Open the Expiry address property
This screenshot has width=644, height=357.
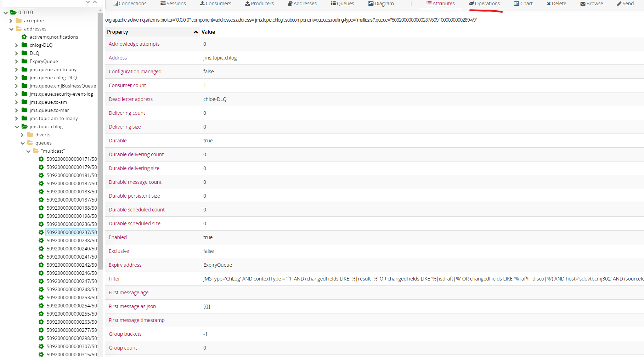125,265
